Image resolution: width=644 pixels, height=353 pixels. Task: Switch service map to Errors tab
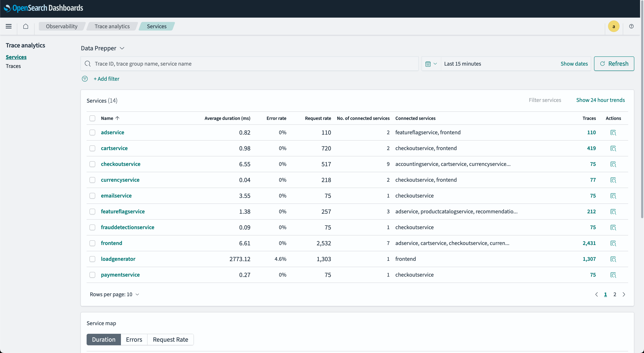click(x=134, y=339)
